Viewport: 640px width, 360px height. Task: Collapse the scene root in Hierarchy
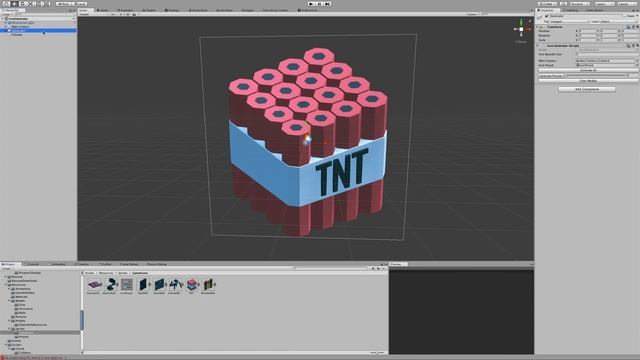click(x=2, y=19)
